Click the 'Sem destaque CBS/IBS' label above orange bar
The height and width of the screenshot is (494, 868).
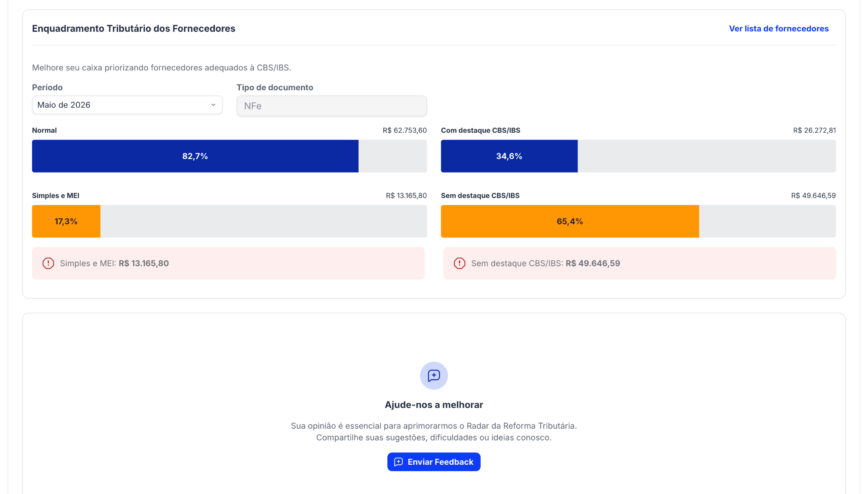480,195
